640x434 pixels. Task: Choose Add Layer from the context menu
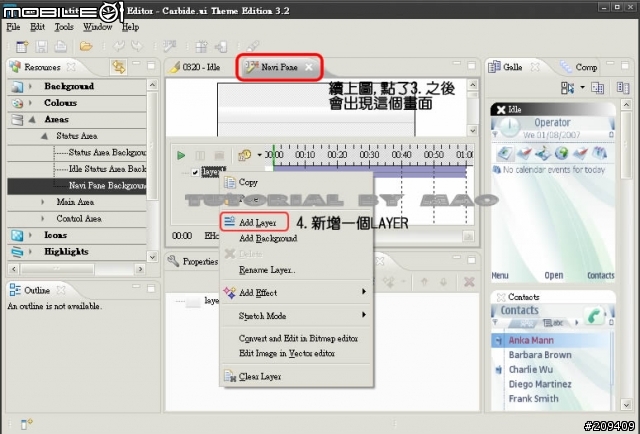coord(296,223)
